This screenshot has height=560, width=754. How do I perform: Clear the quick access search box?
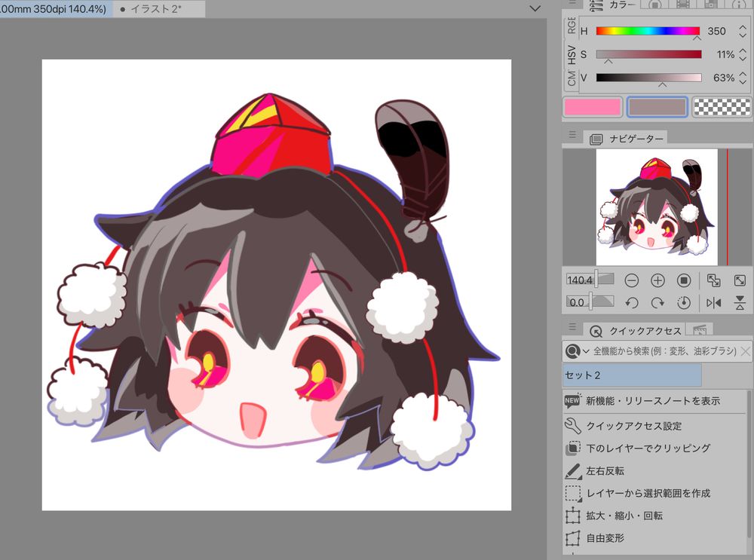(x=746, y=352)
